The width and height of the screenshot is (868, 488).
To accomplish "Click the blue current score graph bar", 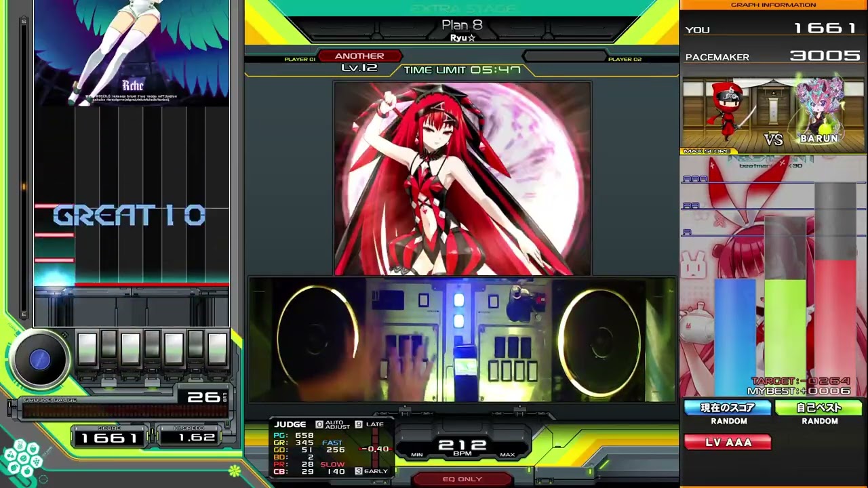I will coord(734,337).
